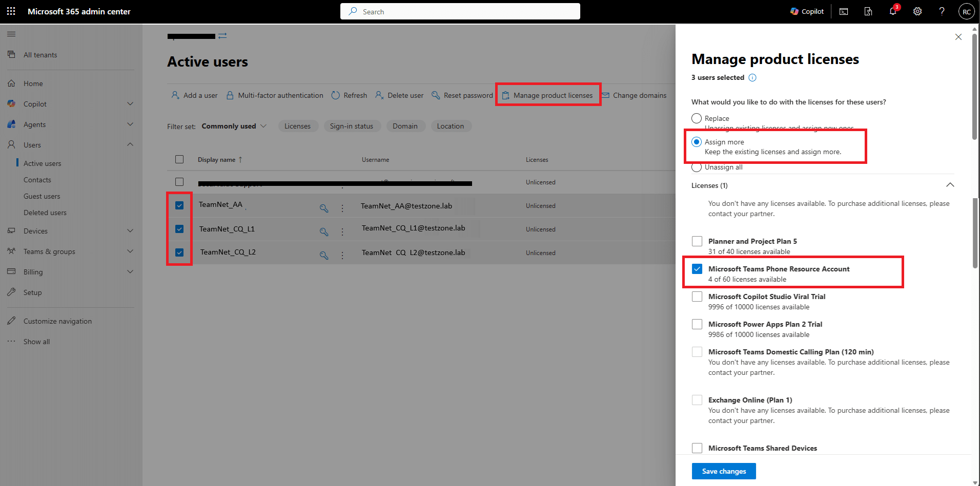
Task: Open the Commonly used filter set dropdown
Action: [234, 126]
